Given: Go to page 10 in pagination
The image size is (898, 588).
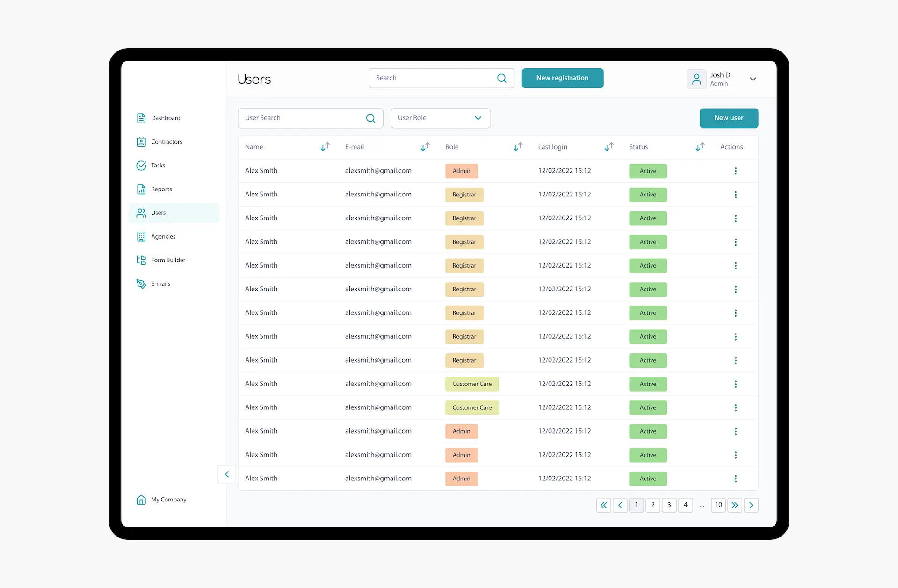Looking at the screenshot, I should (x=718, y=505).
